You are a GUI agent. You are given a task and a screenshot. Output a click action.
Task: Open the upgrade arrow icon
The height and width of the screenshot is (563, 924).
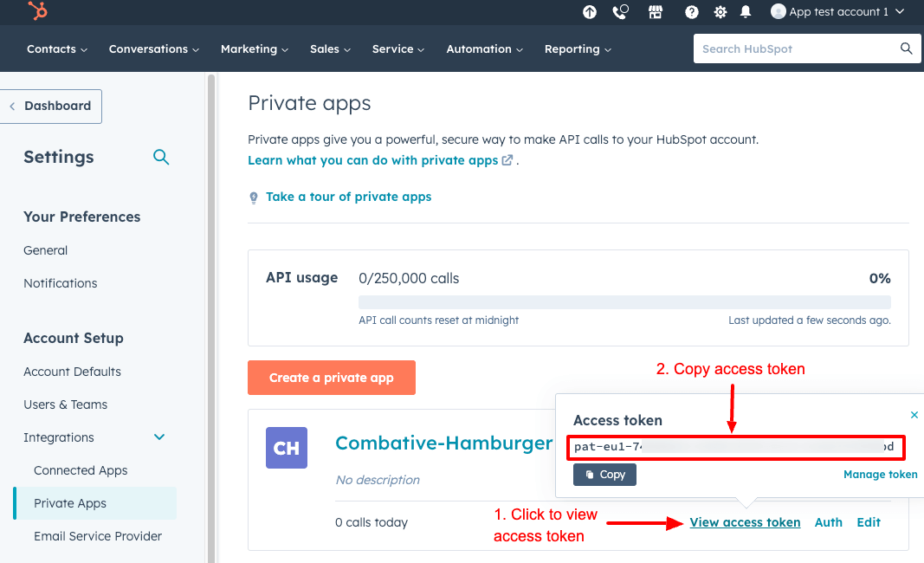pos(589,12)
